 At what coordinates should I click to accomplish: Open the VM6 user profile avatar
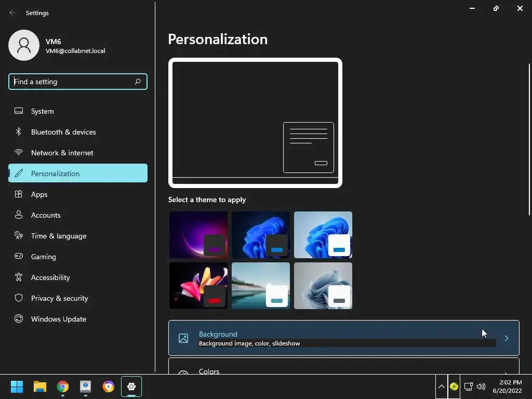(24, 45)
